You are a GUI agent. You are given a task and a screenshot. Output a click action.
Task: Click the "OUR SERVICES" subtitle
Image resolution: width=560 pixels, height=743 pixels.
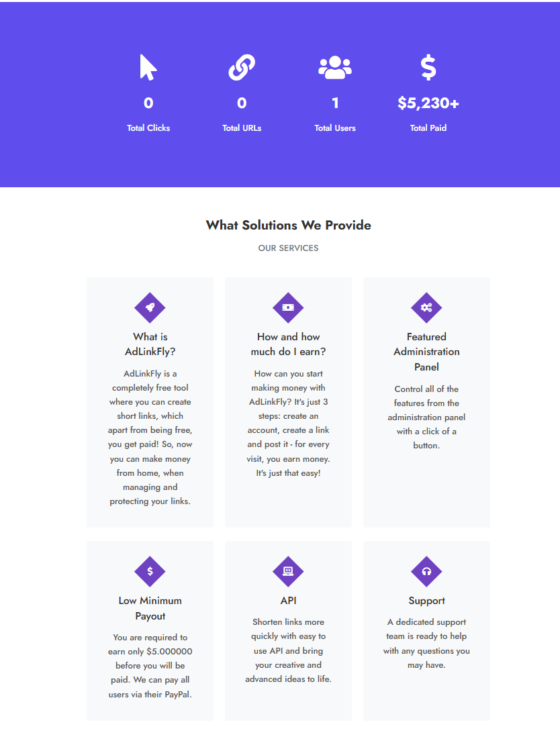coord(288,248)
